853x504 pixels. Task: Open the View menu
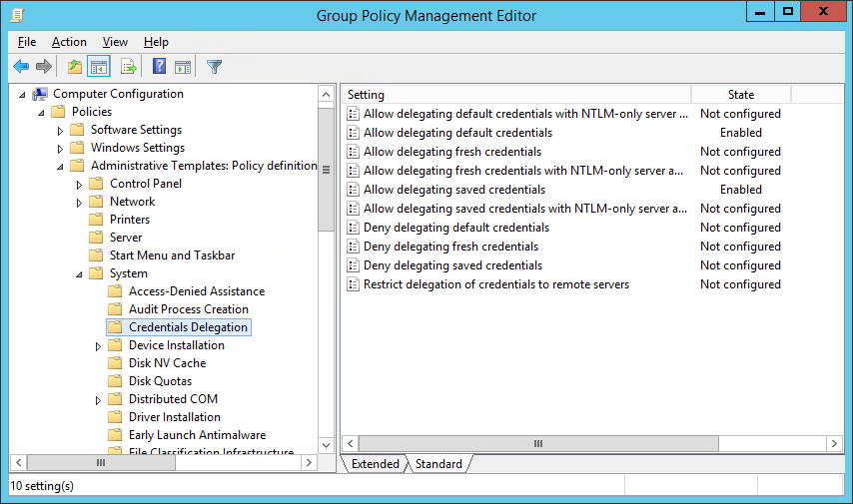click(115, 42)
